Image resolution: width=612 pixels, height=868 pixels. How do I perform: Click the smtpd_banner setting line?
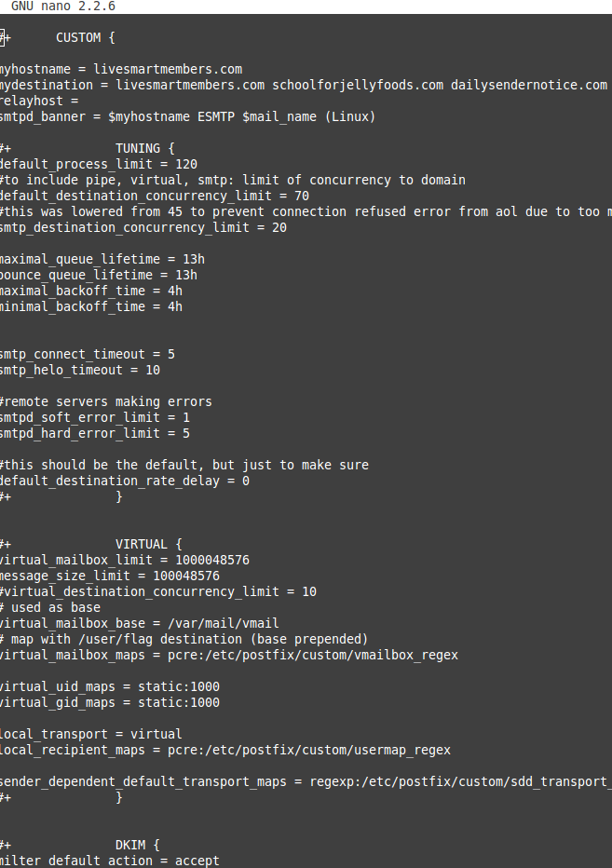(187, 116)
